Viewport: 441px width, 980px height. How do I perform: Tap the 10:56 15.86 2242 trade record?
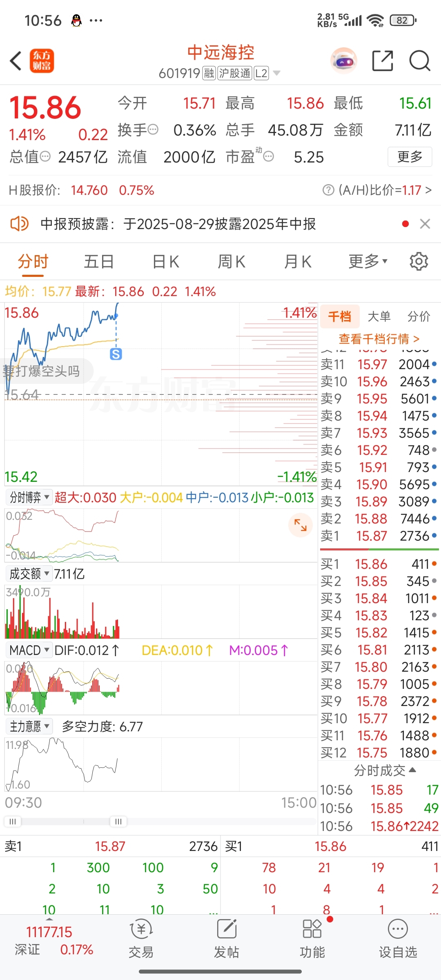click(379, 826)
